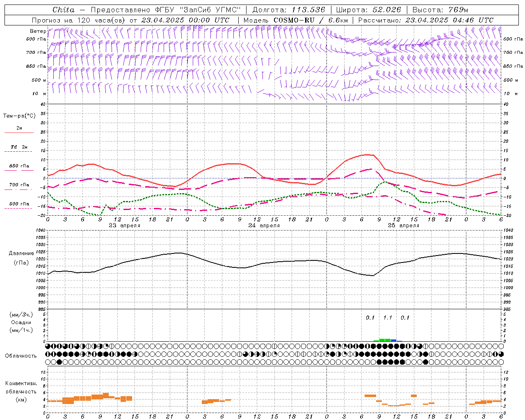Click the "(мм/1ч.)" precipitation unit label

(x=21, y=330)
